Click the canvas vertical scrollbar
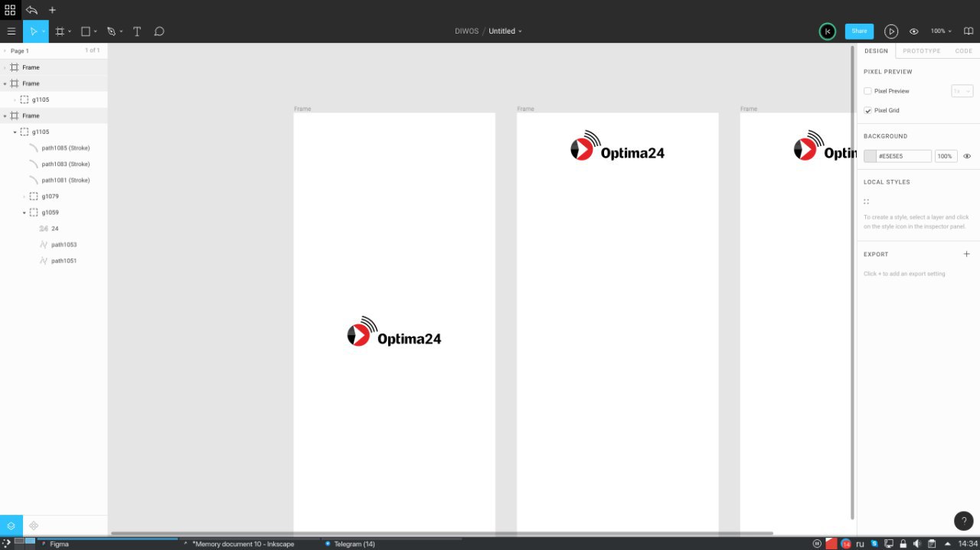This screenshot has width=980, height=550. pos(852,283)
